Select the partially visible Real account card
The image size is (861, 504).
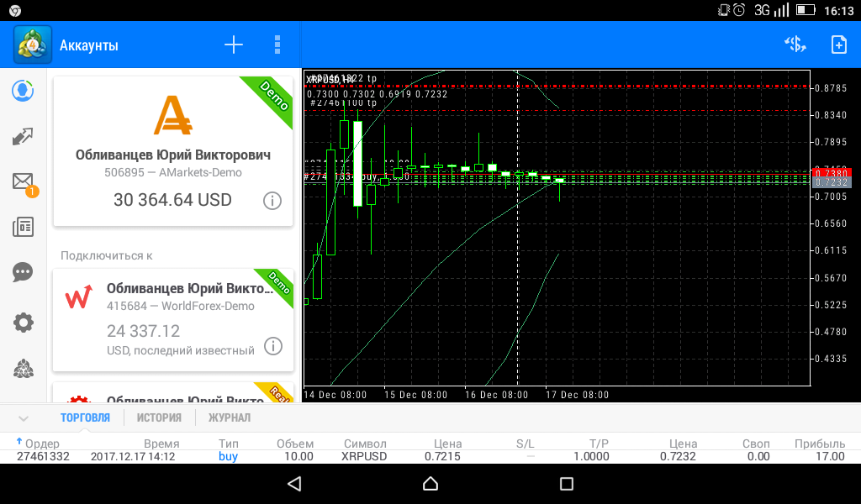(x=173, y=392)
